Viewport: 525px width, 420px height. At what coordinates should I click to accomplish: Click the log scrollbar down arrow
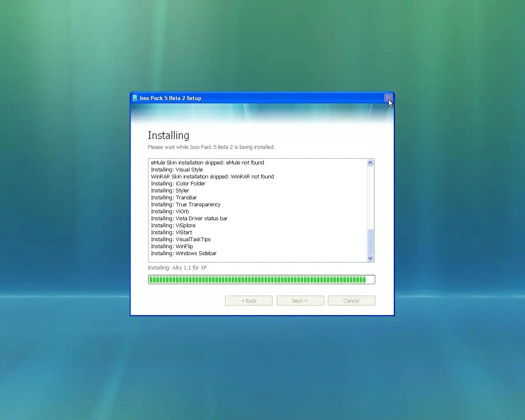click(370, 258)
